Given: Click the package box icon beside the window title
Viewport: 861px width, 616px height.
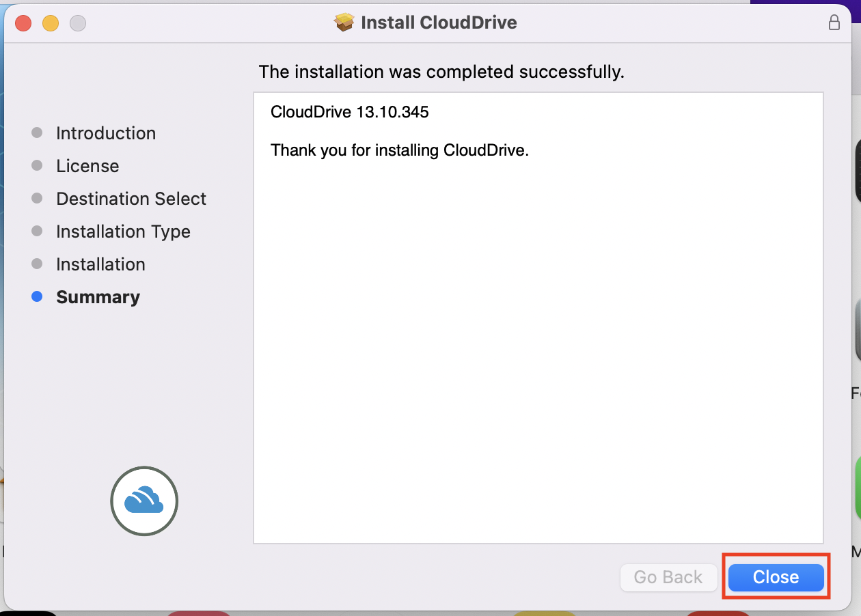Looking at the screenshot, I should coord(344,23).
